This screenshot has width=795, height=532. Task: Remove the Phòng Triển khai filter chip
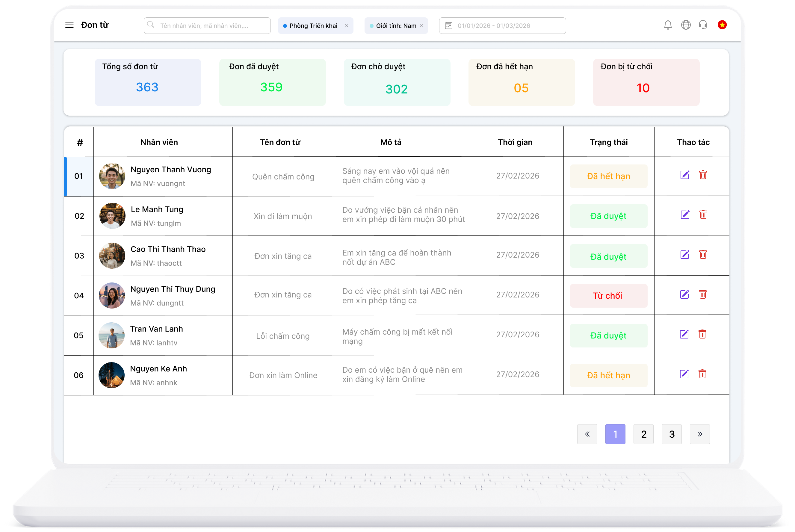click(347, 25)
